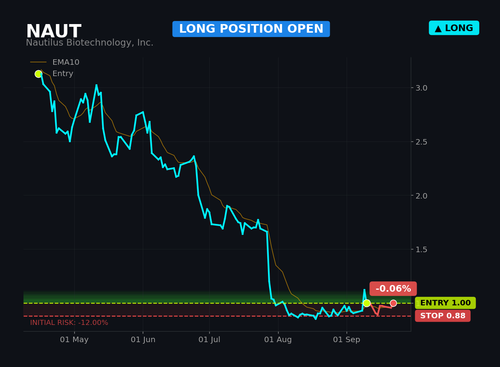Click the 2.5 y-axis tick label
Viewport: 500px width, 367px height.
pos(421,142)
